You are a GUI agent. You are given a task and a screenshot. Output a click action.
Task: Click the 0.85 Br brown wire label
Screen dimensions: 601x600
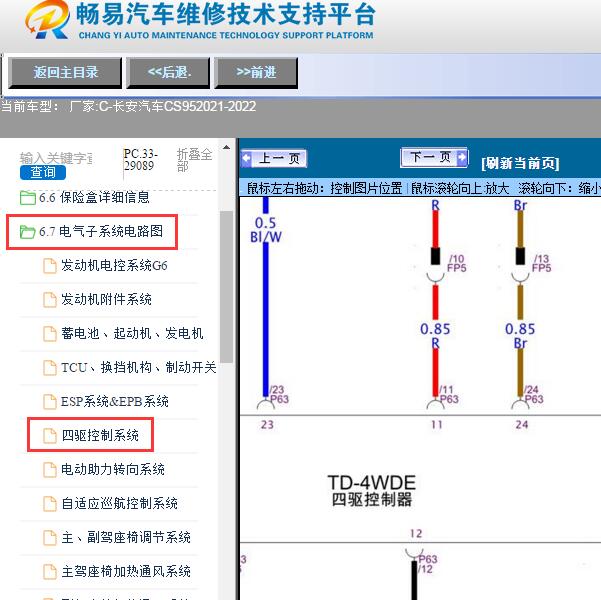520,335
